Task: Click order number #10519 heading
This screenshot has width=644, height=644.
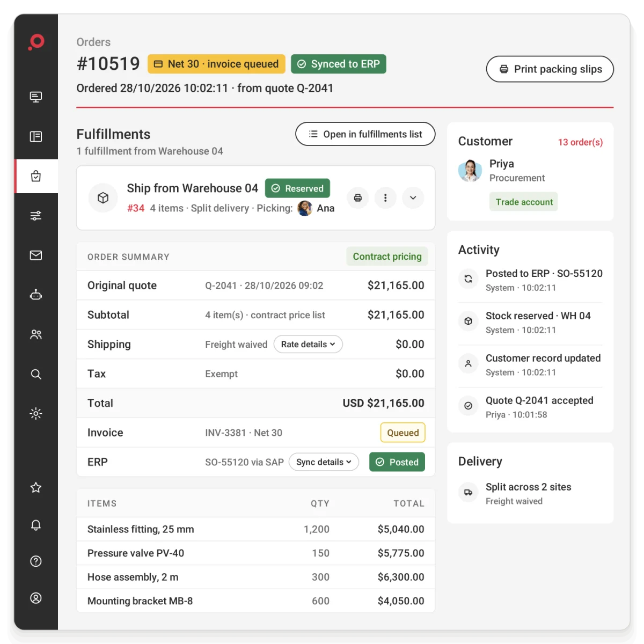Action: [108, 64]
